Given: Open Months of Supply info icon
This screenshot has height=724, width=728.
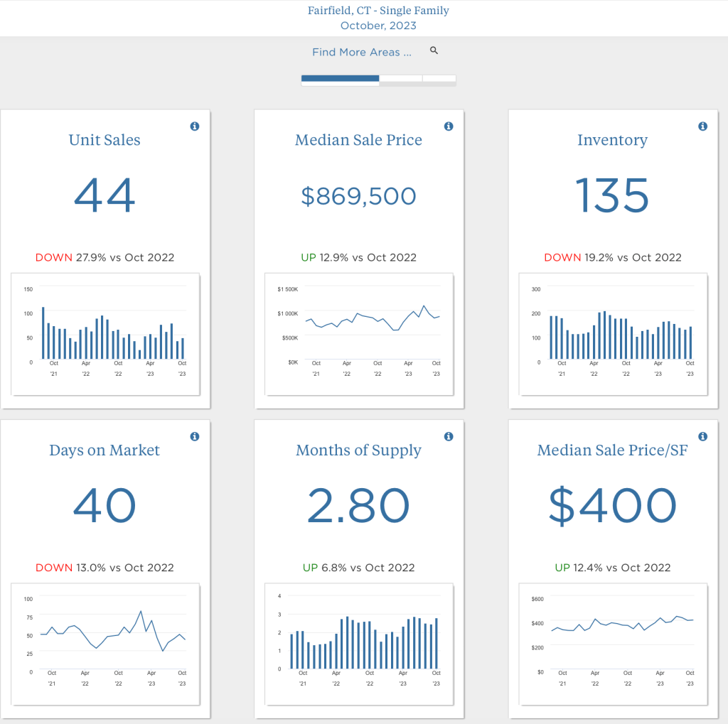Looking at the screenshot, I should 449,436.
